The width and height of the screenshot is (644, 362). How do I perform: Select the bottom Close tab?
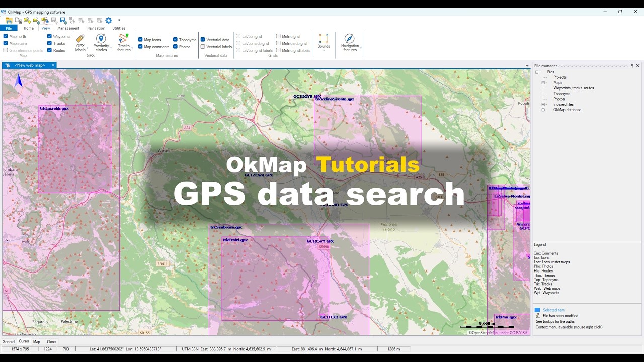51,342
